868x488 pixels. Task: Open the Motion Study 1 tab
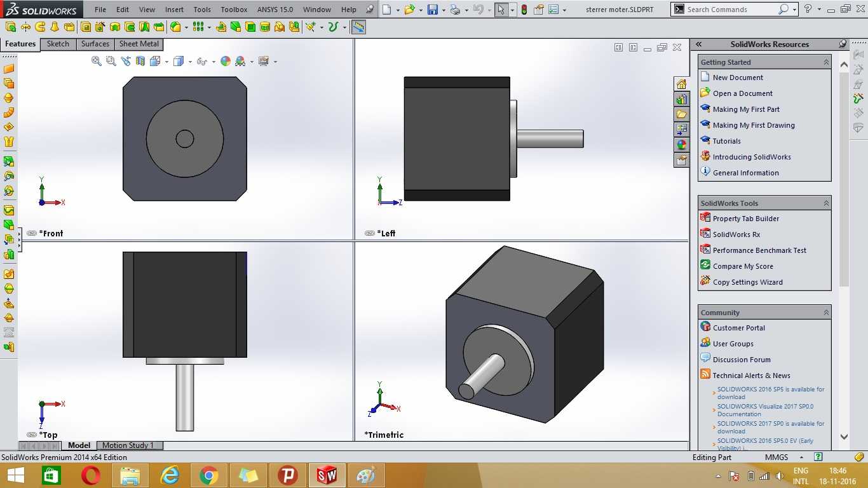[128, 445]
